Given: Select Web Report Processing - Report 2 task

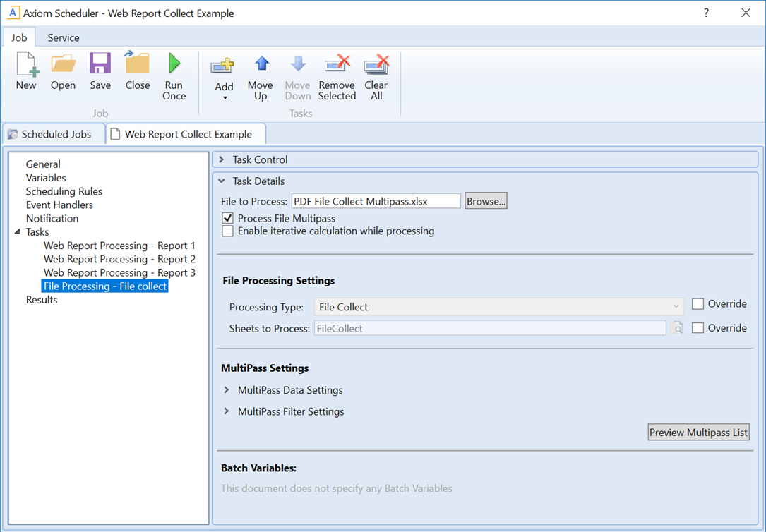Looking at the screenshot, I should (119, 259).
